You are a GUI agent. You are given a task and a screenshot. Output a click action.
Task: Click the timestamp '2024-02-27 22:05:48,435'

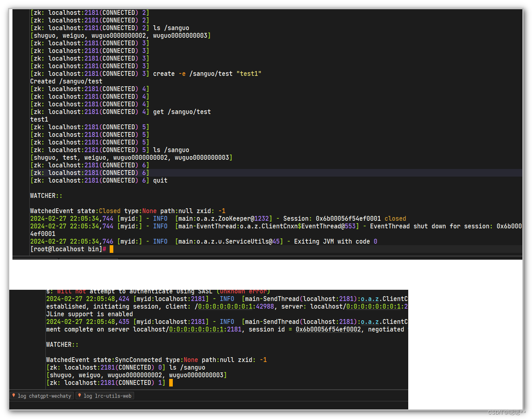(x=88, y=322)
